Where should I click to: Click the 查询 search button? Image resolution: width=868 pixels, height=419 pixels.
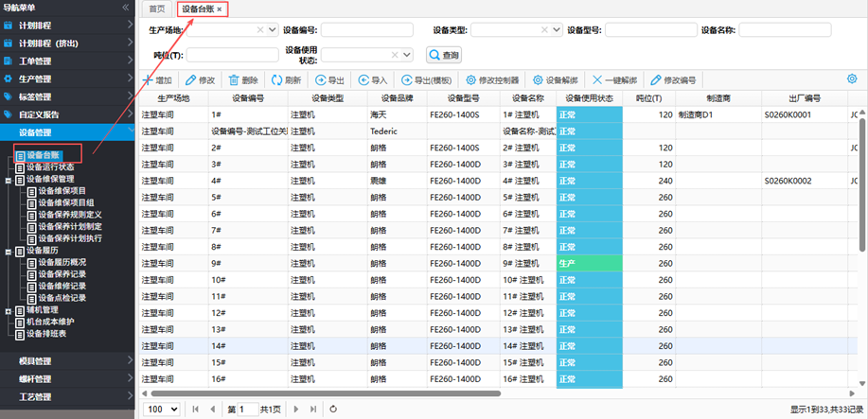tap(443, 55)
